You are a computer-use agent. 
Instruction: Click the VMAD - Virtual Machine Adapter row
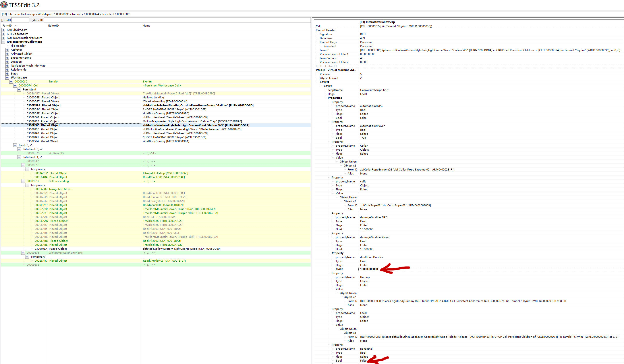[336, 70]
